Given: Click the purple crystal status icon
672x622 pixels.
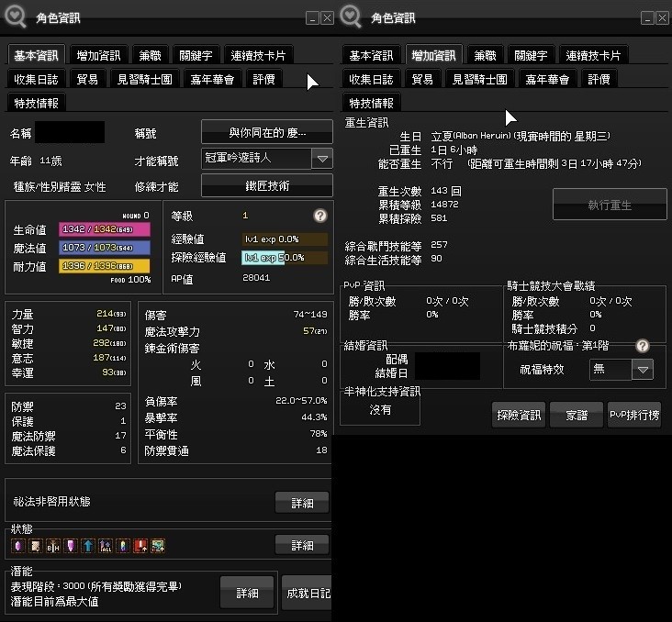Looking at the screenshot, I should [18, 545].
